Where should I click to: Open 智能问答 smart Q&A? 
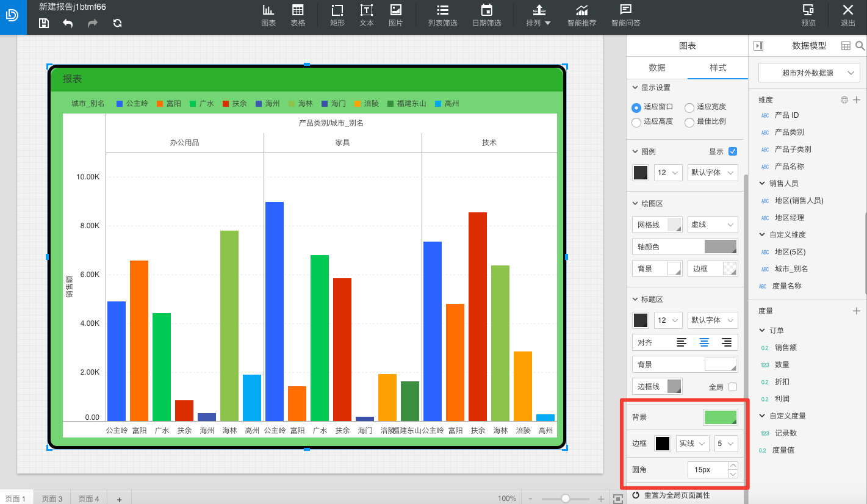click(625, 16)
